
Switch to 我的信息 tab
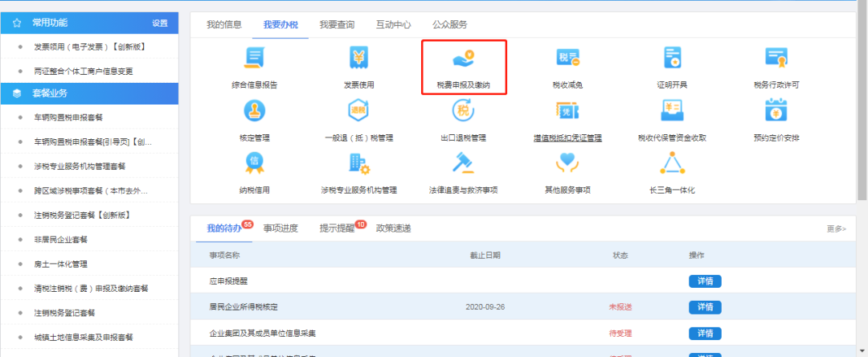[224, 24]
